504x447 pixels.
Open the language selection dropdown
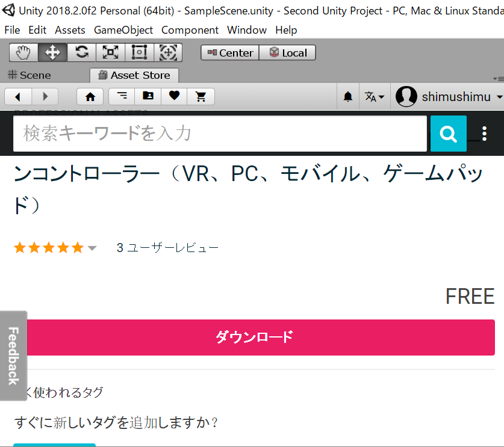[x=374, y=97]
